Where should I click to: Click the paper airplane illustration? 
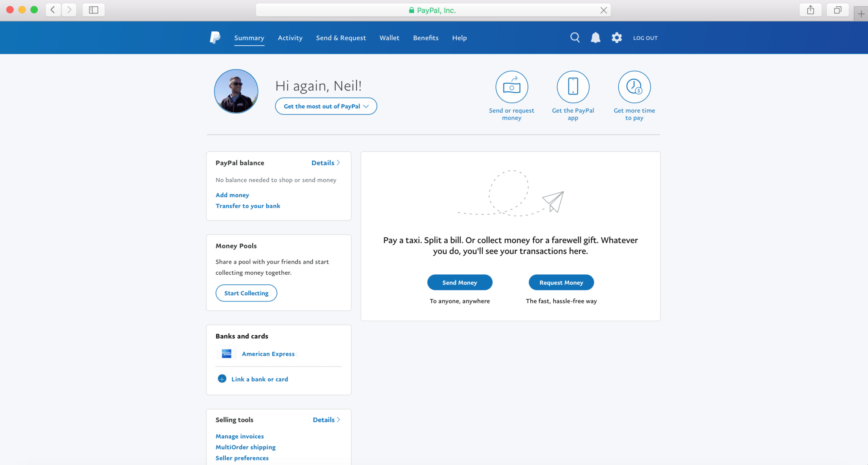pos(553,202)
